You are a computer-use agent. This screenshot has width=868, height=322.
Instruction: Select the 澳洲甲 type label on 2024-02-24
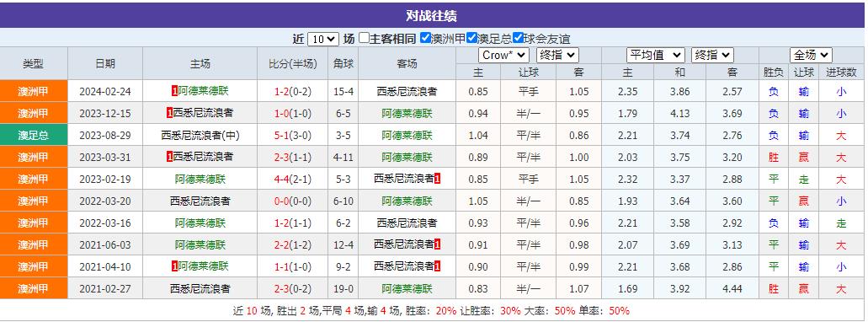coord(34,91)
